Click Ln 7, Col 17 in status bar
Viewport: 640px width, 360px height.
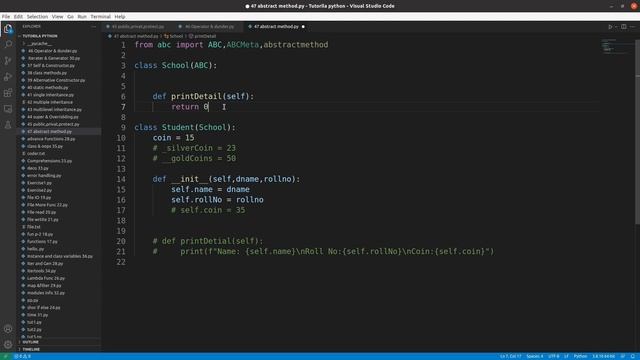(x=511, y=356)
